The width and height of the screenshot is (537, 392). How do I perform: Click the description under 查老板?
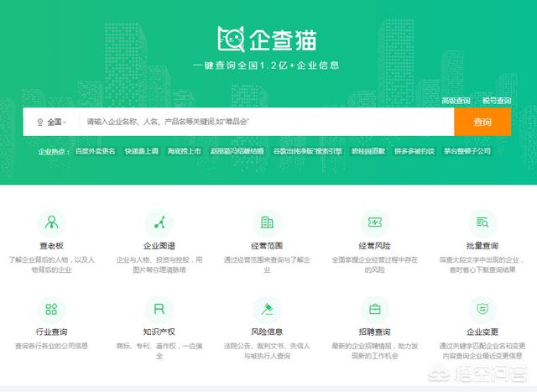point(51,264)
